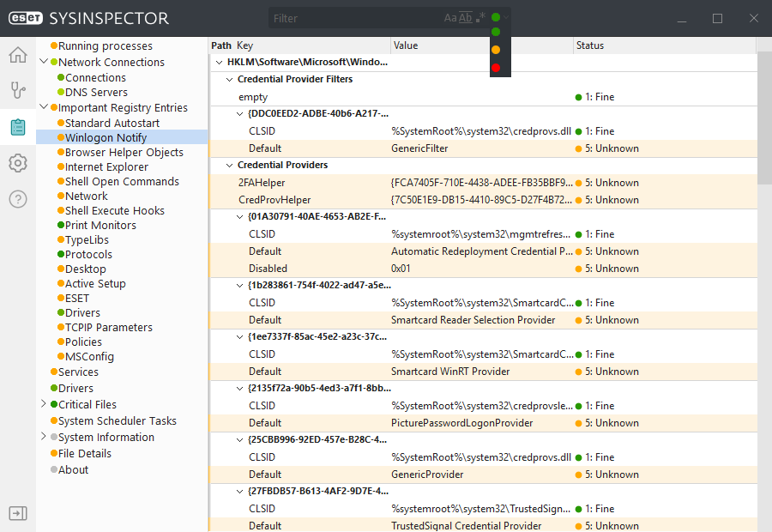Click the Smartcard WinRT Provider value
This screenshot has width=772, height=532.
point(450,372)
